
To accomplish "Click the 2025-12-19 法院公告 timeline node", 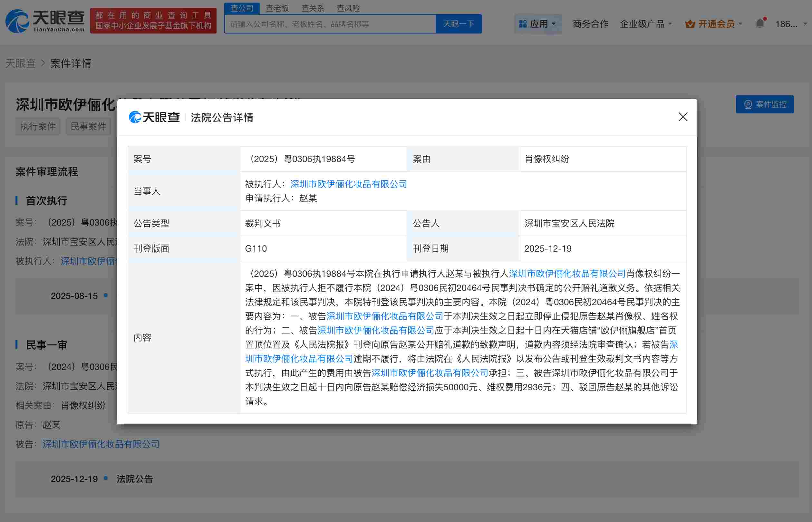I will [135, 479].
